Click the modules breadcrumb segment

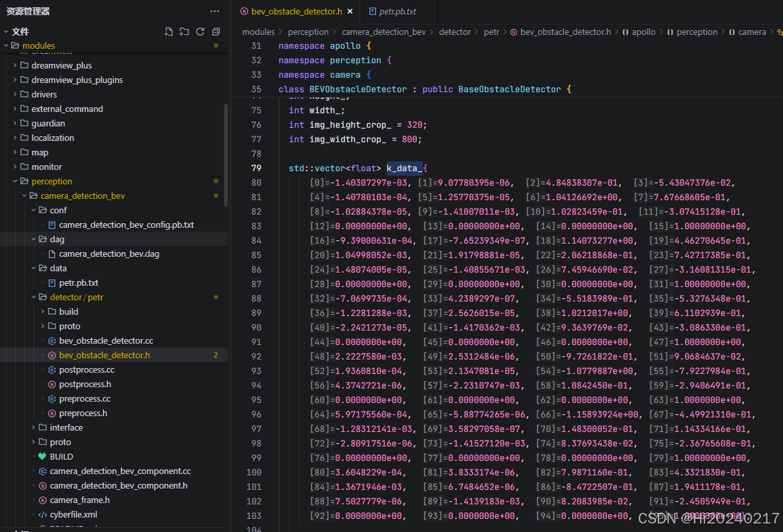pos(258,32)
